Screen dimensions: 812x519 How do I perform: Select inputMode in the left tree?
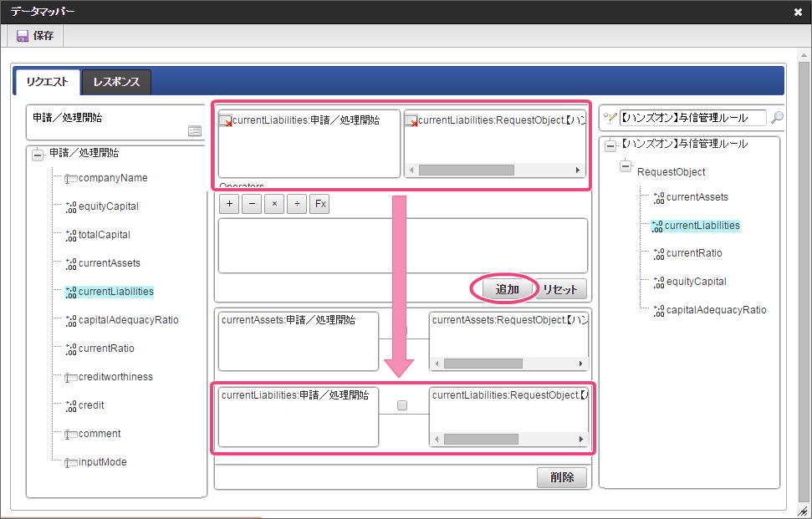(x=103, y=463)
